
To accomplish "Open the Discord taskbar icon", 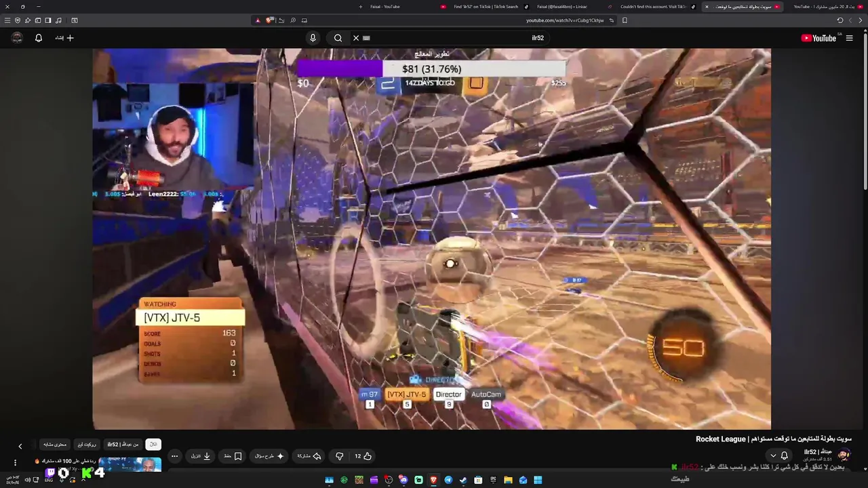I will (x=403, y=480).
